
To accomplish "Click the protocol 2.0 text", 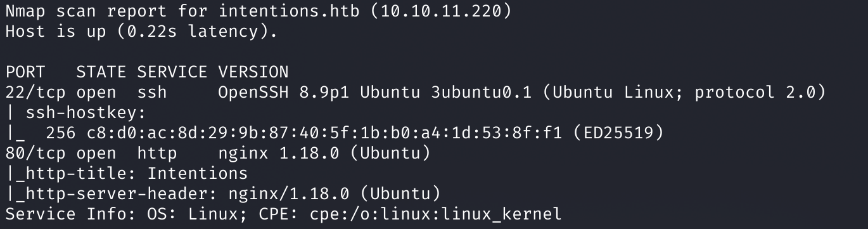I will tap(755, 93).
